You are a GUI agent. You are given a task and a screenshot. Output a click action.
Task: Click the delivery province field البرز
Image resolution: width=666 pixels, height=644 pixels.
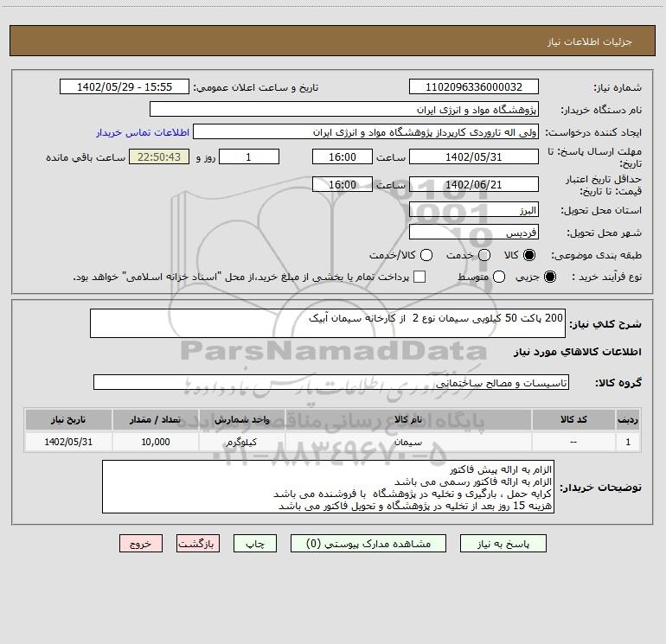pos(474,210)
